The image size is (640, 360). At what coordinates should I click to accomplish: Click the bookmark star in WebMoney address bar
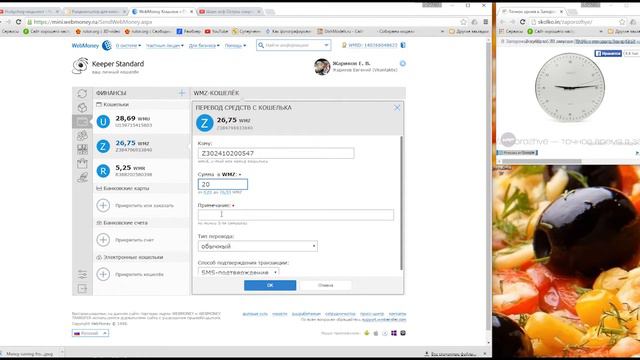tap(463, 22)
